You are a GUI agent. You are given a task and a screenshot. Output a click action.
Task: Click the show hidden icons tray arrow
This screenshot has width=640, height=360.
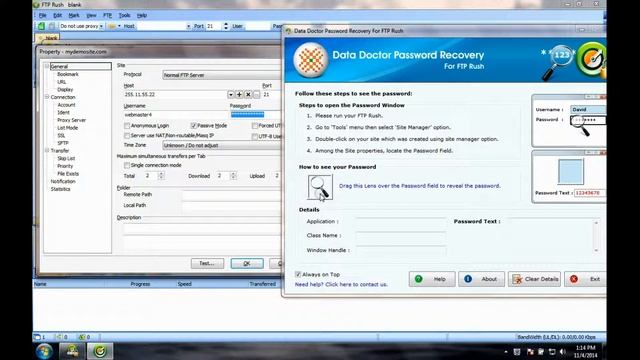pyautogui.click(x=506, y=351)
